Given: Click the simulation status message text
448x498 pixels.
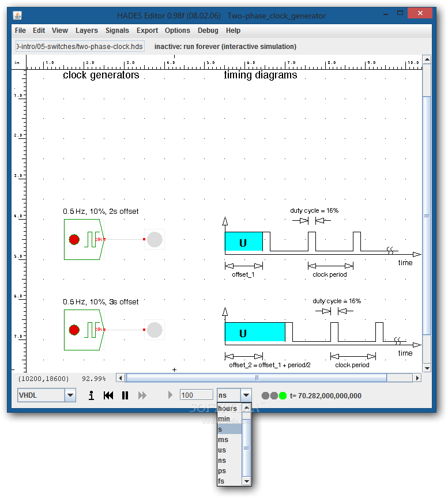Looking at the screenshot, I should click(x=225, y=47).
